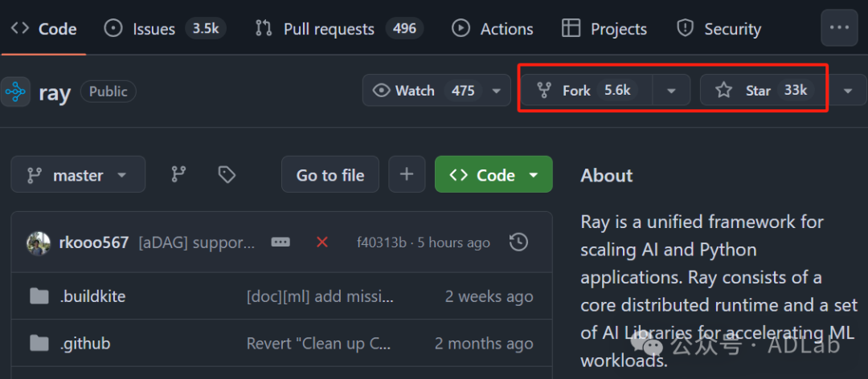Click the Public visibility badge

point(108,92)
